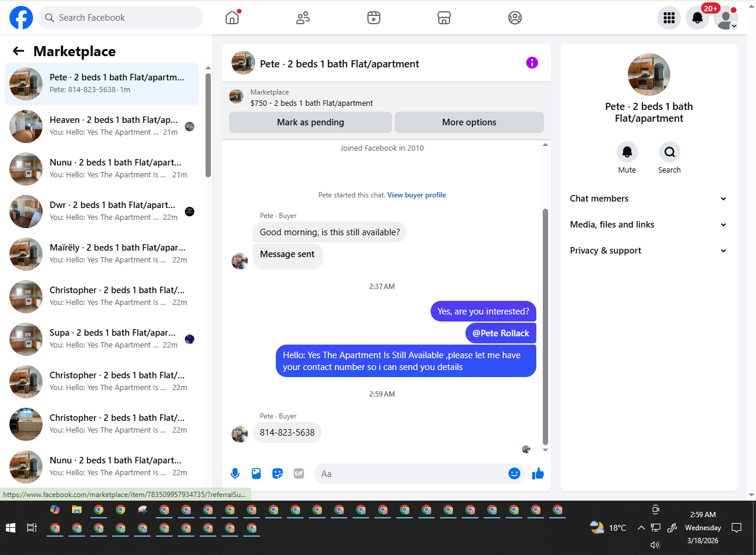Choose a GIF icon
This screenshot has height=555, width=756.
299,473
